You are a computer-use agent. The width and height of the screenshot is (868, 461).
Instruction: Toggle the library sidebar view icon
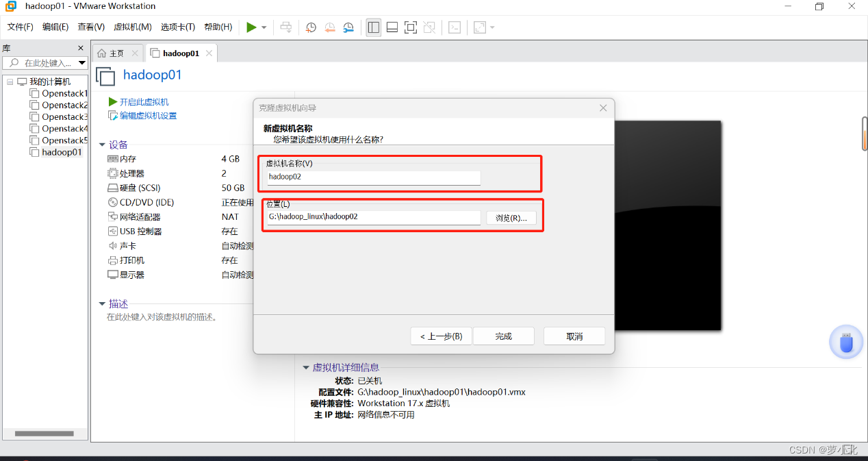pos(373,27)
